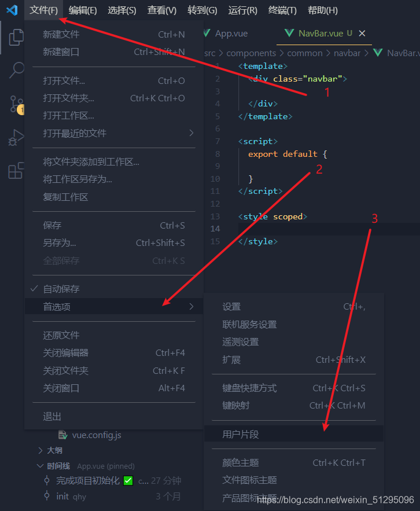Open the Explorer activity bar icon

point(16,37)
